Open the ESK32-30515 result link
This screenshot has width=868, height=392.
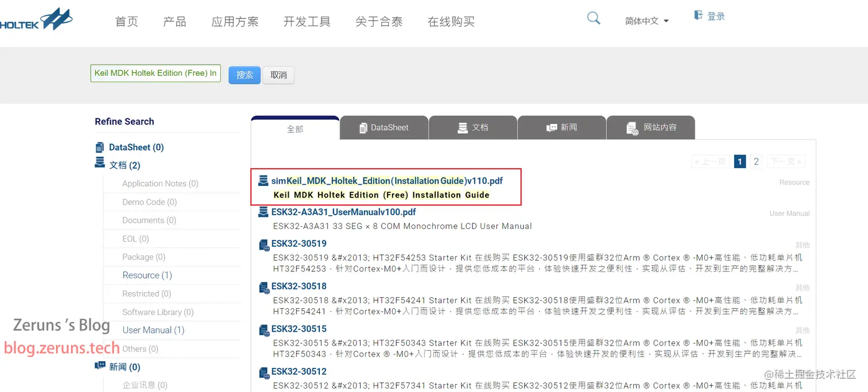point(299,329)
